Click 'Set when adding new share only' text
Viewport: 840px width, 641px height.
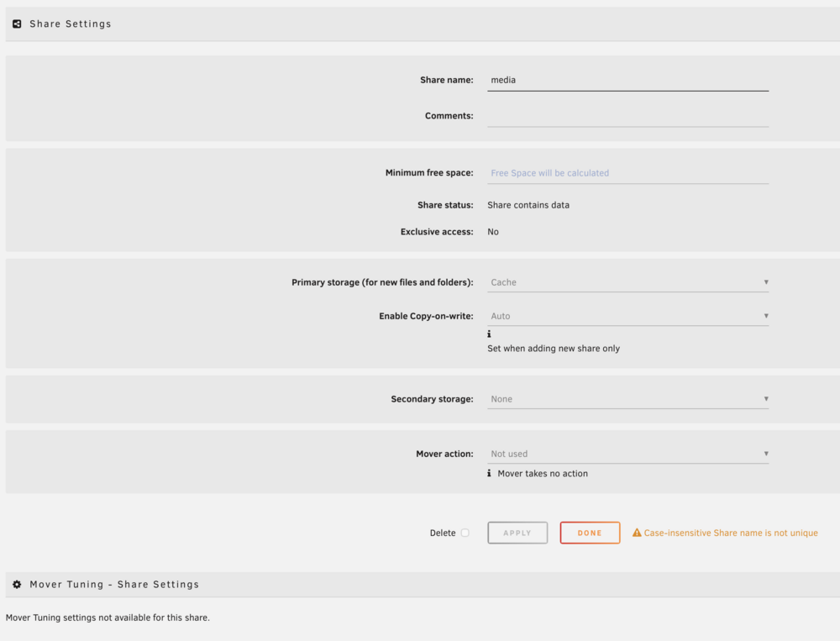tap(554, 349)
